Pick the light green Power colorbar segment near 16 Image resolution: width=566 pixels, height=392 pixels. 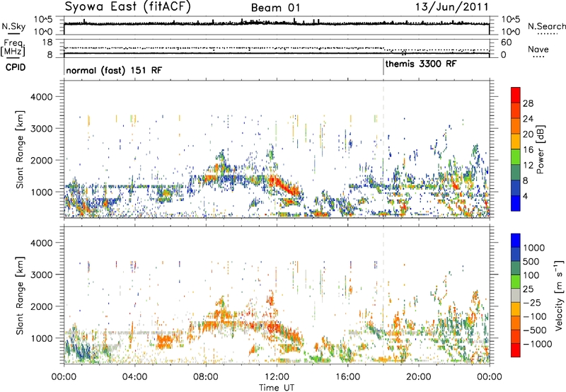516,156
